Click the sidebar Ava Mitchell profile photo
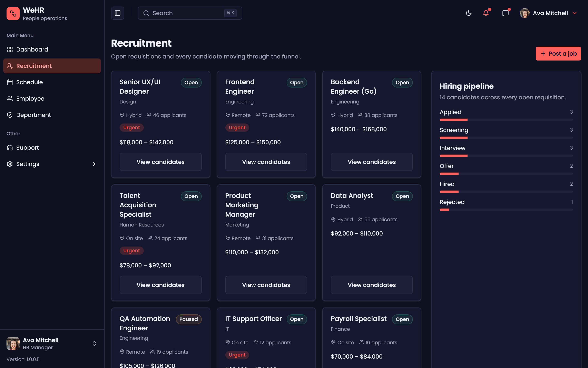The height and width of the screenshot is (368, 588). [13, 343]
